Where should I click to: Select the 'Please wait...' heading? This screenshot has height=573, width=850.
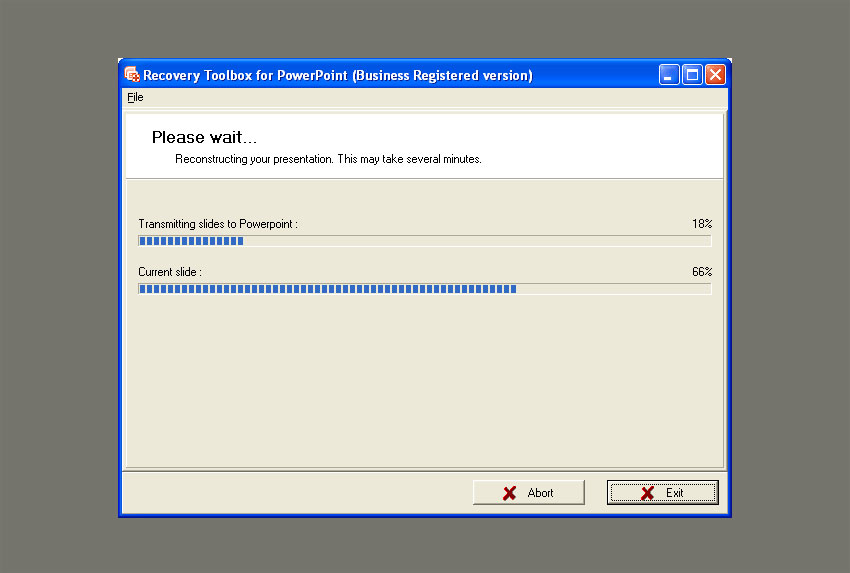(x=204, y=137)
